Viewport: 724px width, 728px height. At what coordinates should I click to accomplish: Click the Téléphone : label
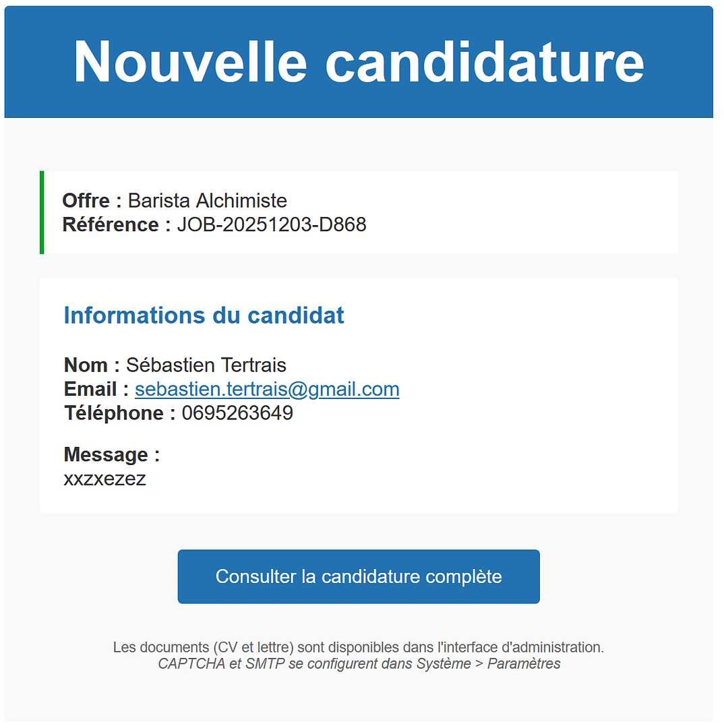pos(120,413)
